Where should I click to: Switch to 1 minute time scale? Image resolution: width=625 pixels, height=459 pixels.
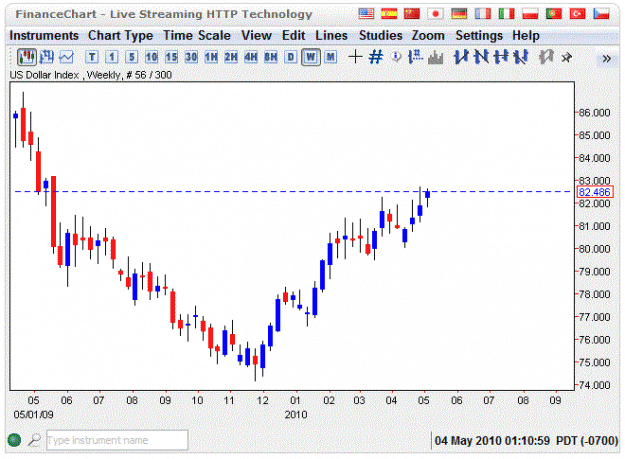click(x=112, y=57)
